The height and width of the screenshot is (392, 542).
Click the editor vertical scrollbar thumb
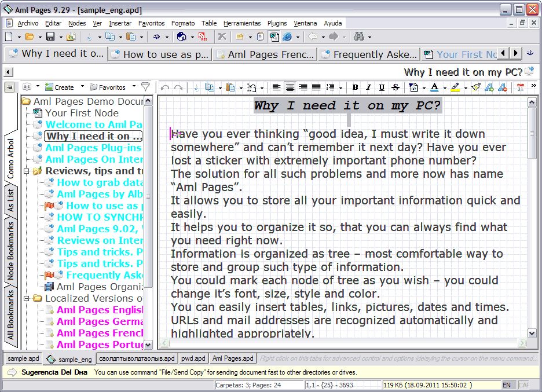pos(532,133)
